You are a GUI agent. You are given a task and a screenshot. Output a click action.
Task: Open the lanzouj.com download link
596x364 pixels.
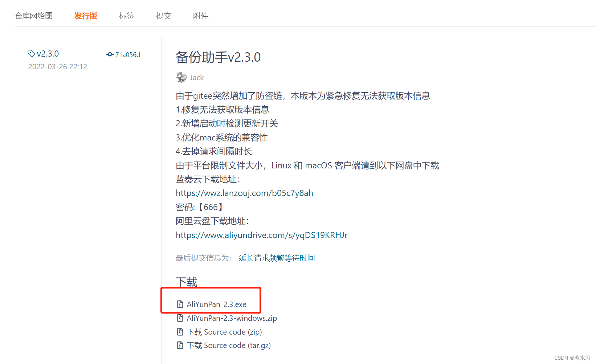(244, 193)
